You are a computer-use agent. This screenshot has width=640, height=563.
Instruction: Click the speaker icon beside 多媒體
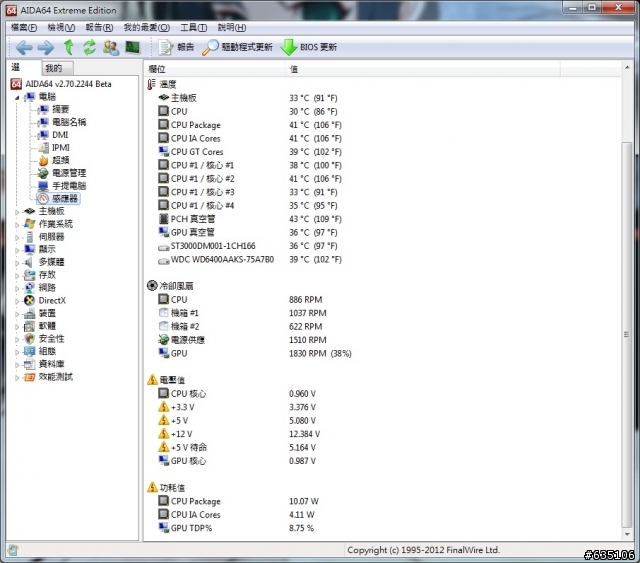coord(29,262)
